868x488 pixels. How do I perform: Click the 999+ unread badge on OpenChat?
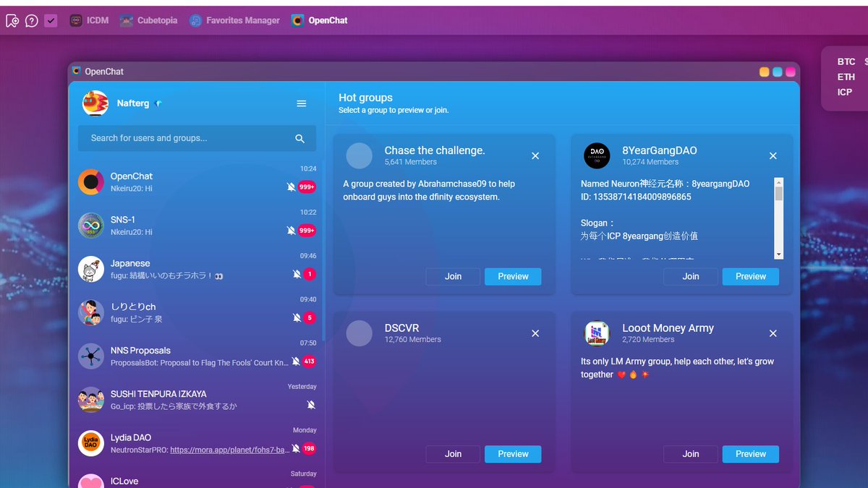(x=307, y=187)
